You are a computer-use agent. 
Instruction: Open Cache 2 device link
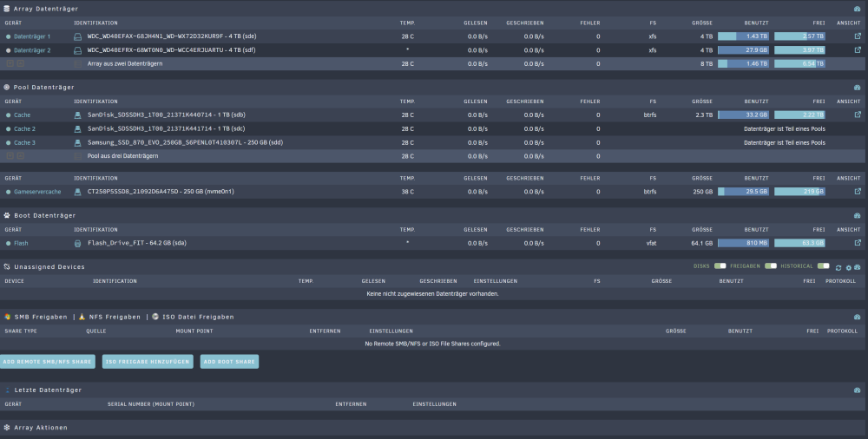click(x=25, y=129)
